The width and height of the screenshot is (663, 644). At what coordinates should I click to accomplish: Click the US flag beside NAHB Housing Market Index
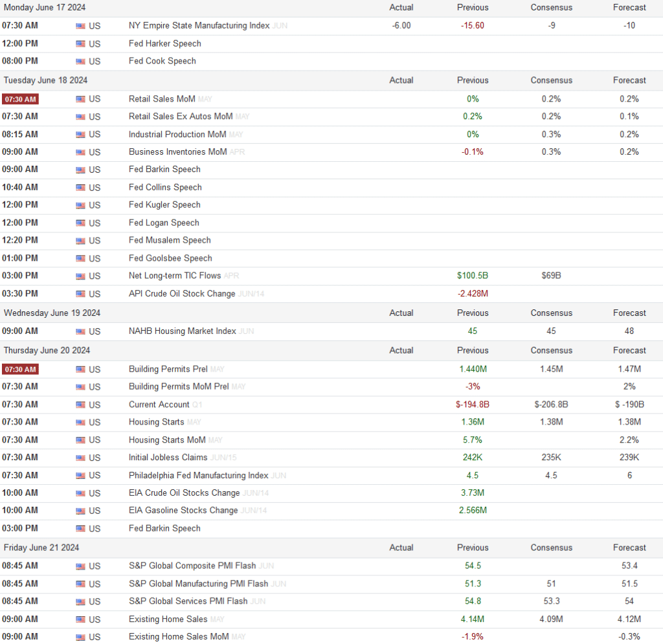click(80, 332)
